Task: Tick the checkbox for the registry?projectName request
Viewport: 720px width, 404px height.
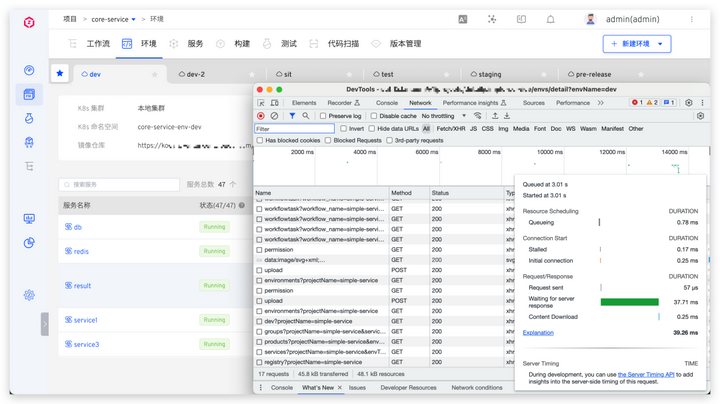Action: (x=259, y=362)
